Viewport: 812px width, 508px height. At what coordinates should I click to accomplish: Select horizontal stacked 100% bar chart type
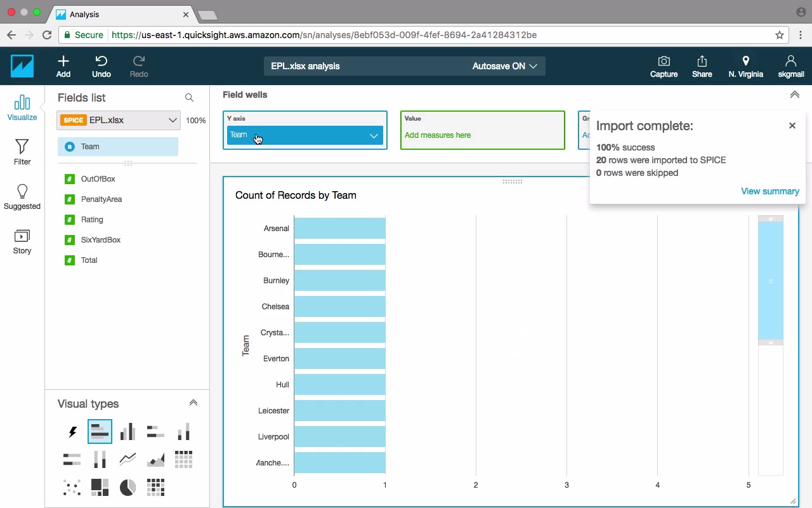click(x=72, y=459)
